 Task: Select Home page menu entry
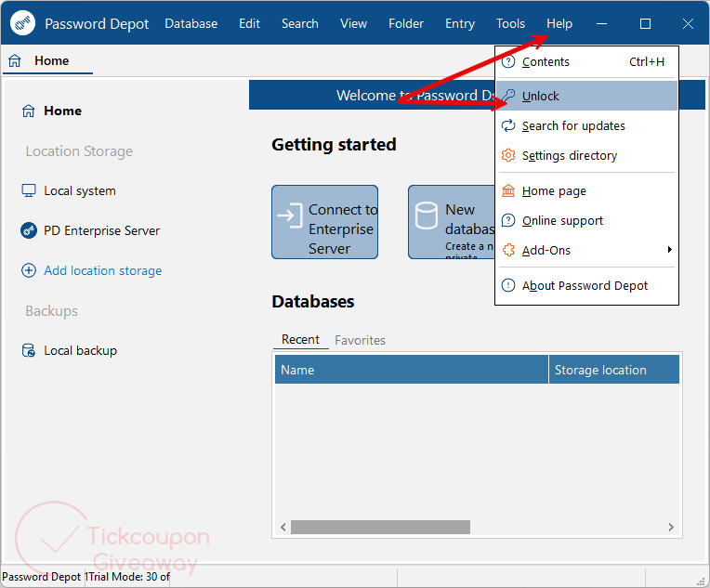(586, 191)
